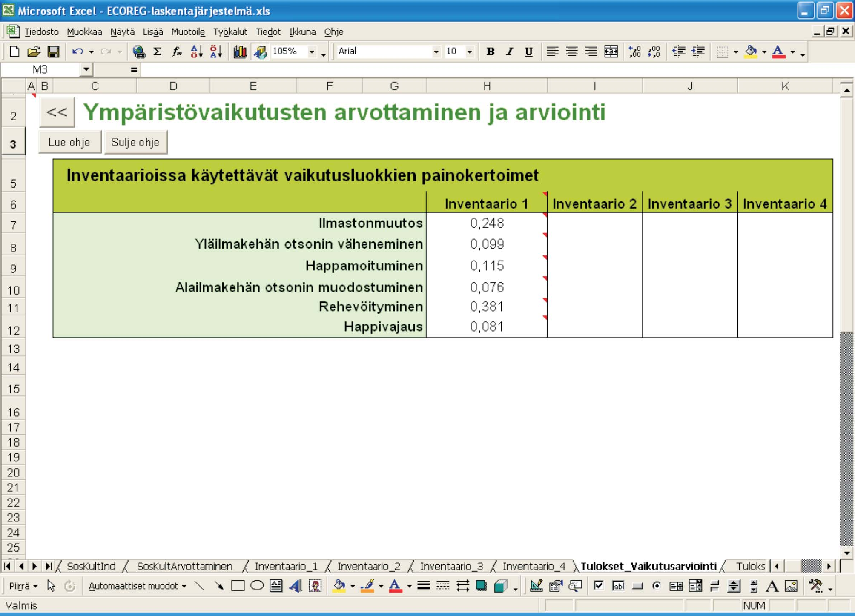
Task: Create a new blank workbook
Action: (x=14, y=52)
